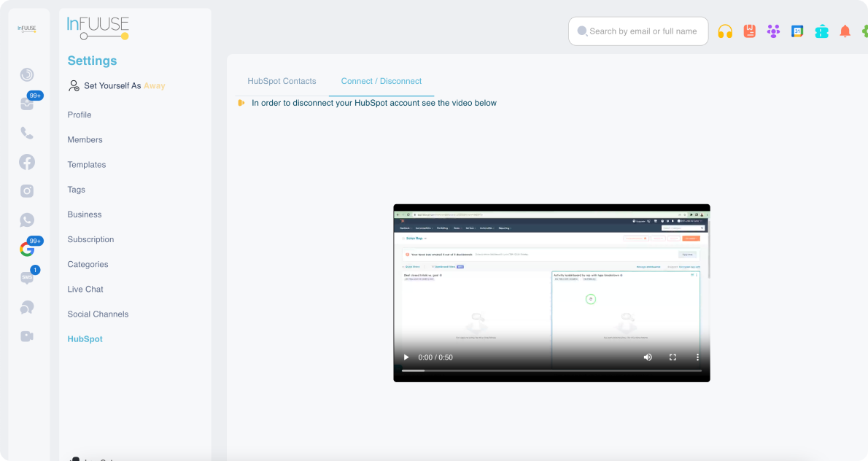The image size is (868, 461).
Task: Switch to the HubSpot Contacts tab
Action: coord(282,81)
